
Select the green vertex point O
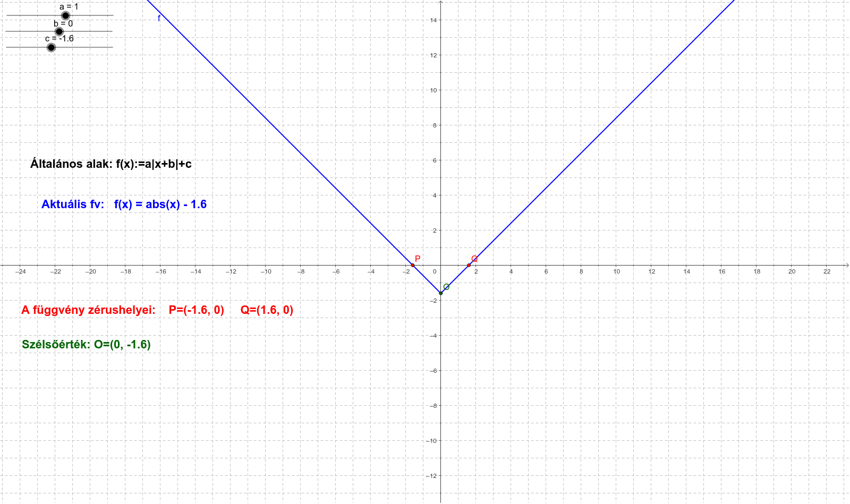tap(440, 293)
